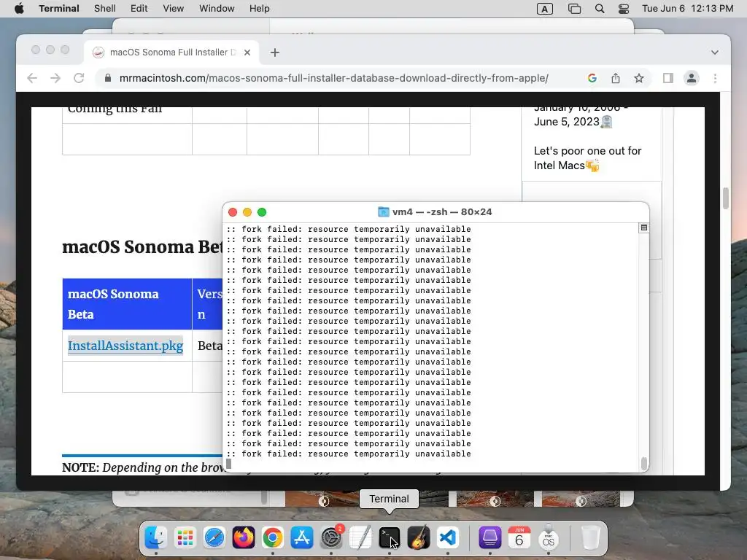The width and height of the screenshot is (747, 560).
Task: Click the 'Intel Macs' sidebar text
Action: 560,166
